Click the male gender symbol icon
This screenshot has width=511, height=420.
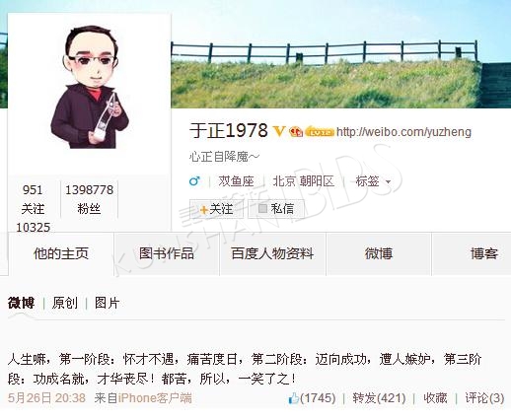point(194,181)
